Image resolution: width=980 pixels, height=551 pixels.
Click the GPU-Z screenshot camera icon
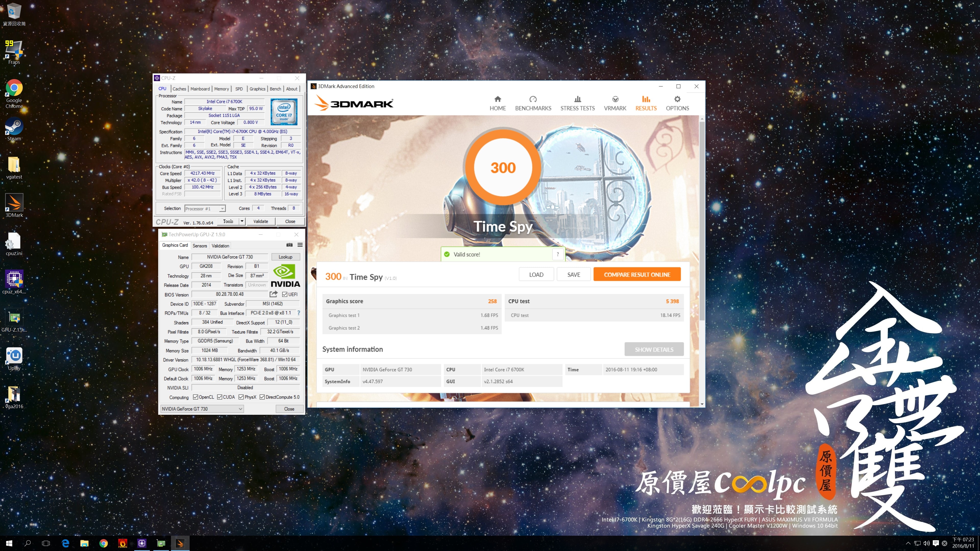click(289, 245)
